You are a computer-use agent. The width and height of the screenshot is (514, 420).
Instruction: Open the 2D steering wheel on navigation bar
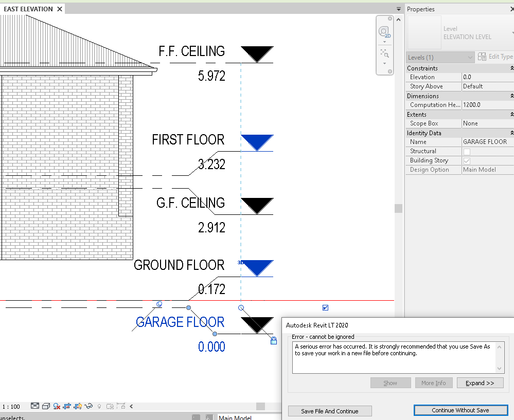coord(384,31)
